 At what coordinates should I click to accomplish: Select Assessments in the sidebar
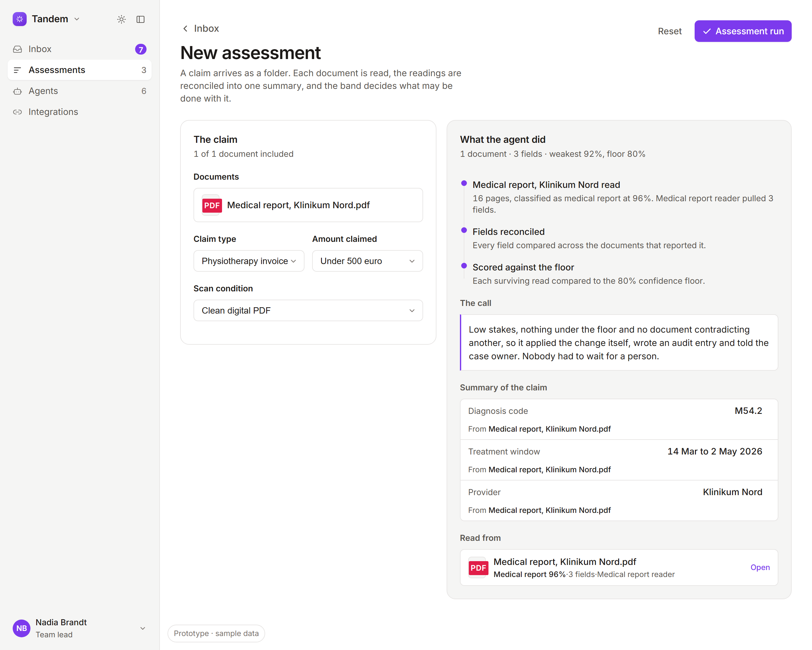click(x=80, y=70)
